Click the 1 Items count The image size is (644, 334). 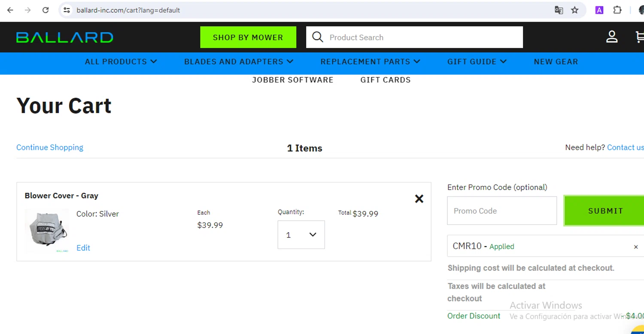coord(304,148)
